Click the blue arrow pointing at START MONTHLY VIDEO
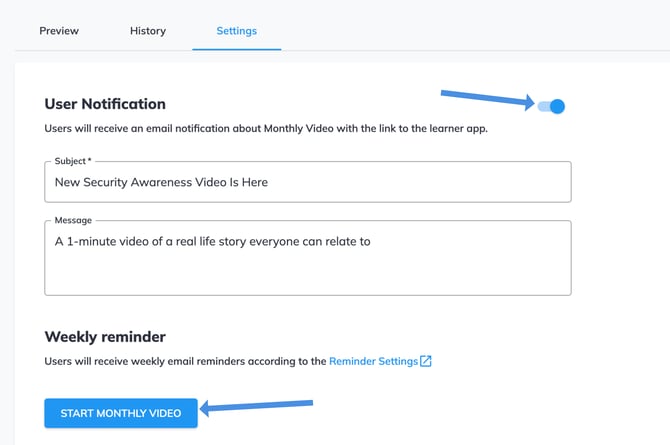The image size is (670, 445). (x=258, y=406)
